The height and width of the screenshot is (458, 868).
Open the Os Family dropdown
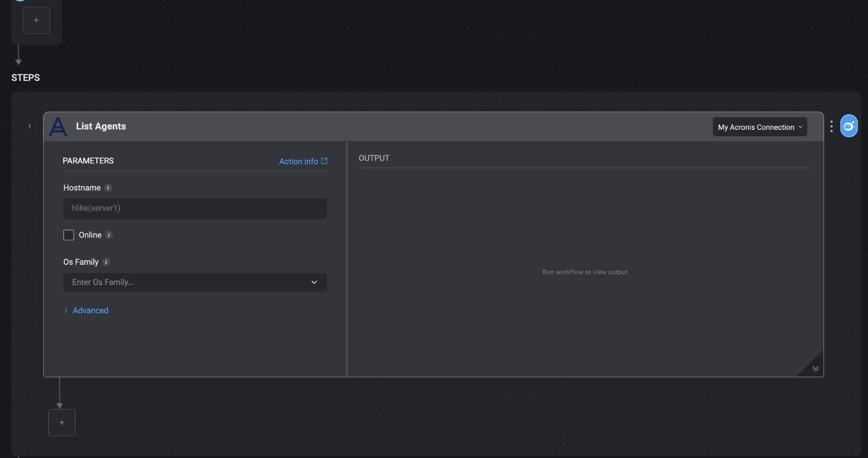pyautogui.click(x=195, y=282)
